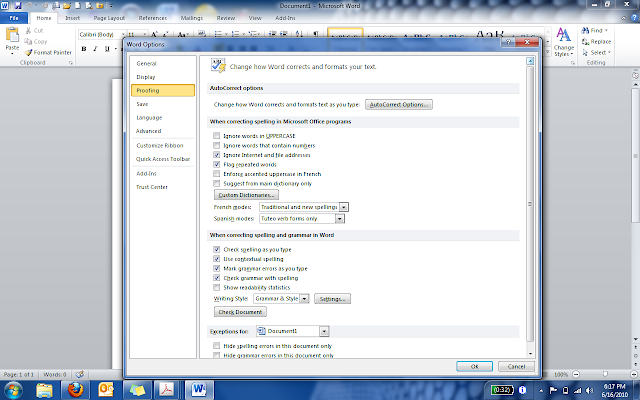640x400 pixels.
Task: Open Adobe Reader from the taskbar
Action: tap(167, 390)
